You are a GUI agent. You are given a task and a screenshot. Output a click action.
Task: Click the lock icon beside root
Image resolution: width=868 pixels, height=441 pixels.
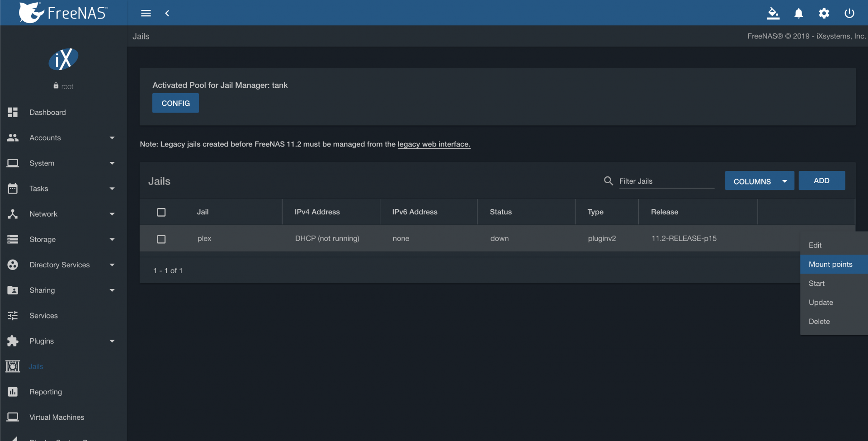point(56,85)
